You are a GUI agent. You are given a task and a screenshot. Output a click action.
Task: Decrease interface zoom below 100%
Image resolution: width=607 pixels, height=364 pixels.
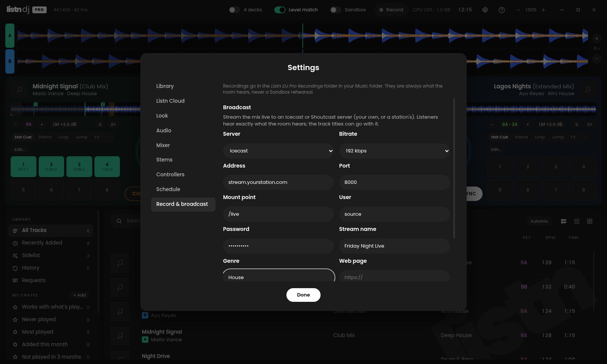coord(518,10)
